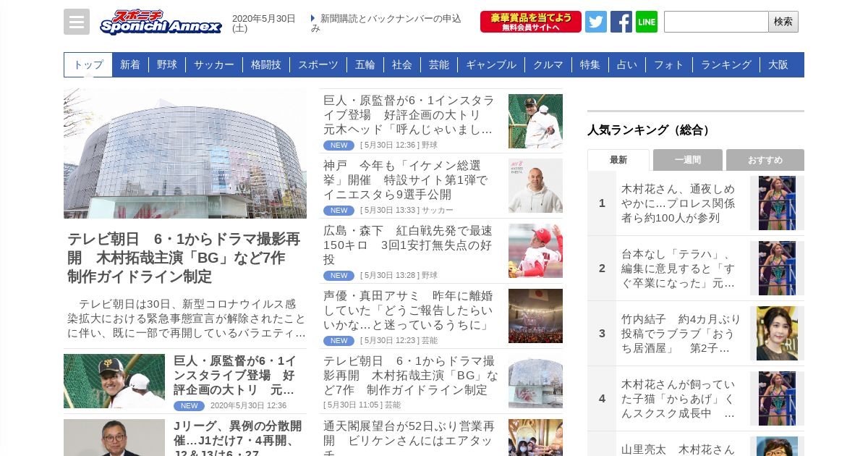
Task: Open 新聞購読とバックナンバーの申込み link
Action: 386,23
